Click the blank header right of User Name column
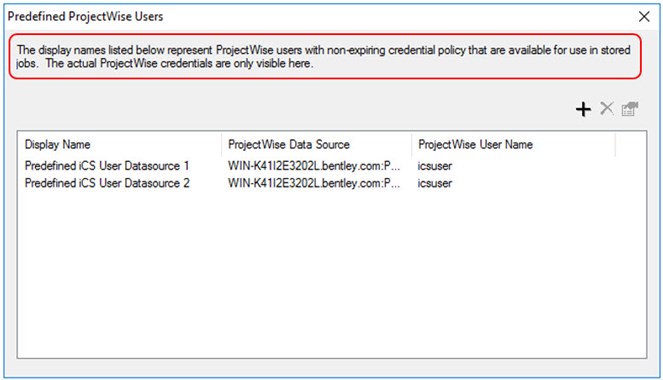This screenshot has width=663, height=380. (630, 145)
